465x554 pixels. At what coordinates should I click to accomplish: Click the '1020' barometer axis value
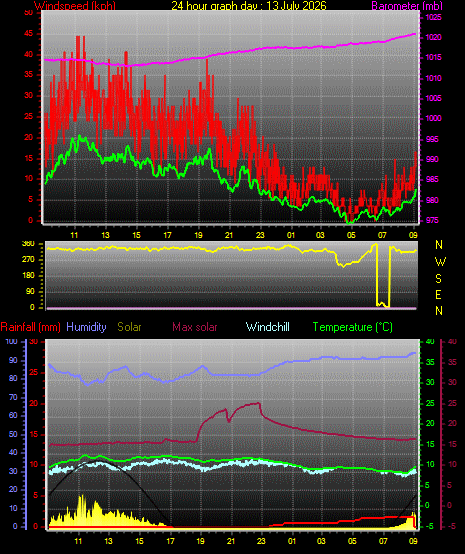click(x=434, y=37)
